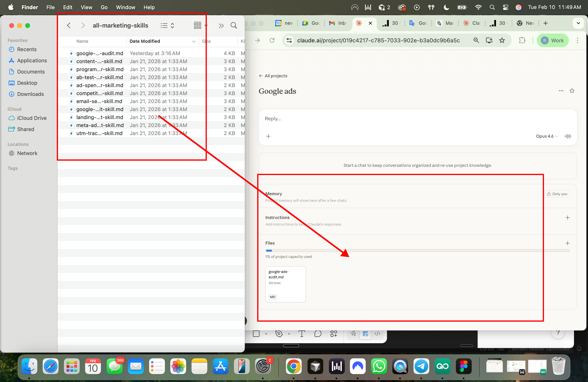Toggle dark mode in the menu bar
The image size is (588, 382).
(446, 7)
